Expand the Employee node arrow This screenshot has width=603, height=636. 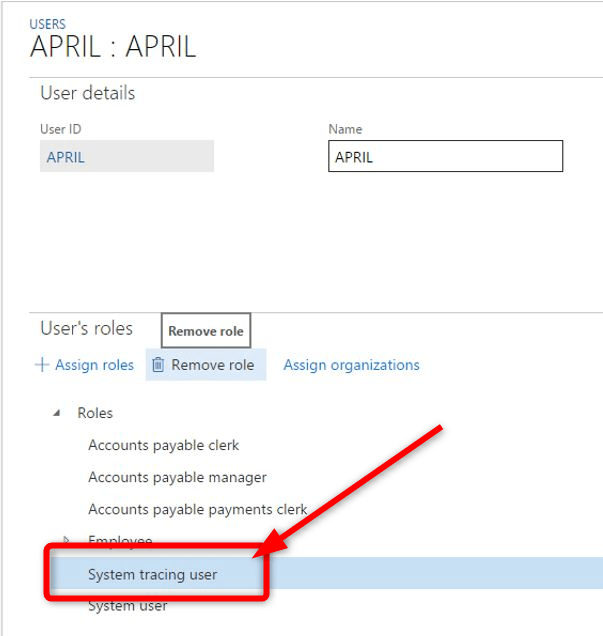(x=68, y=541)
